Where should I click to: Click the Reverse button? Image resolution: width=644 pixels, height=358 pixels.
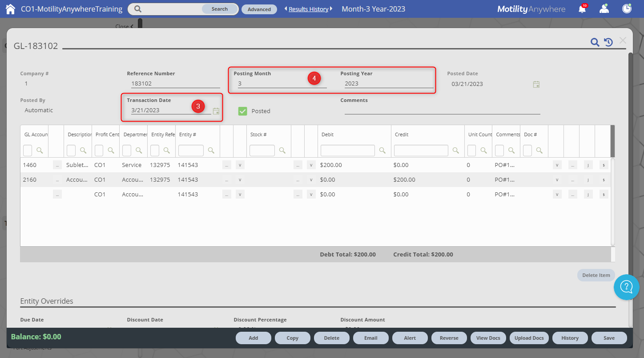(449, 338)
